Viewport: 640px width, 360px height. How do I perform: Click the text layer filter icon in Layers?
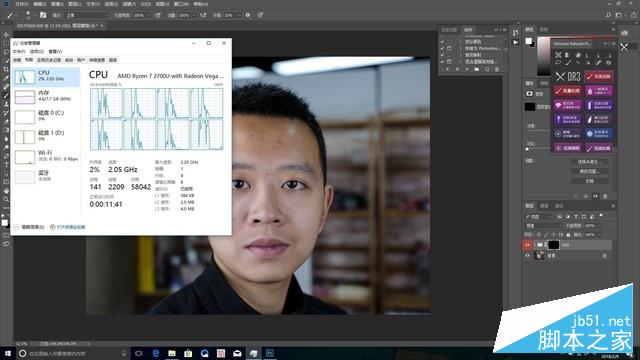pyautogui.click(x=576, y=216)
